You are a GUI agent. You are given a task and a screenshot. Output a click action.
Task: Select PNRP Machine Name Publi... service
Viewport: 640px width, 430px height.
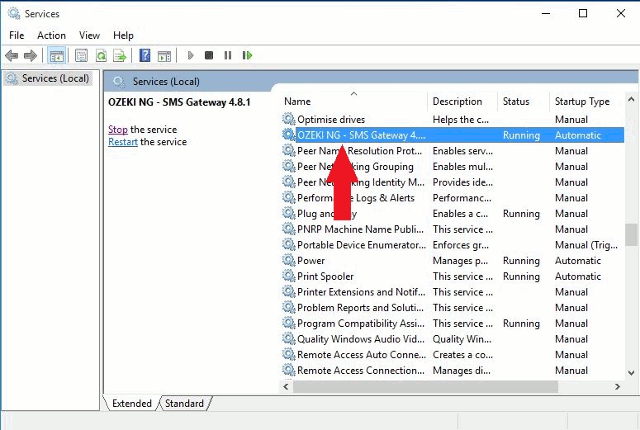[452, 229]
